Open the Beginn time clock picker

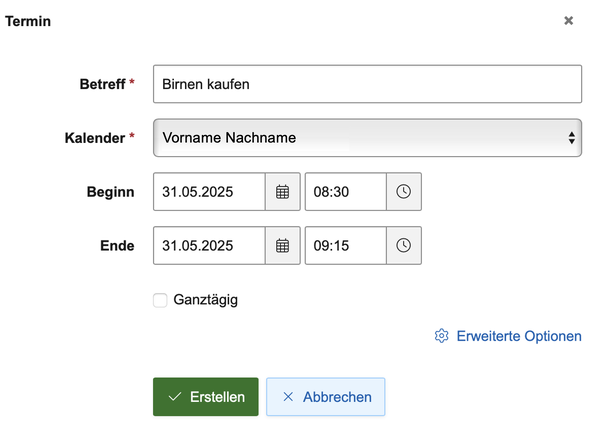404,192
